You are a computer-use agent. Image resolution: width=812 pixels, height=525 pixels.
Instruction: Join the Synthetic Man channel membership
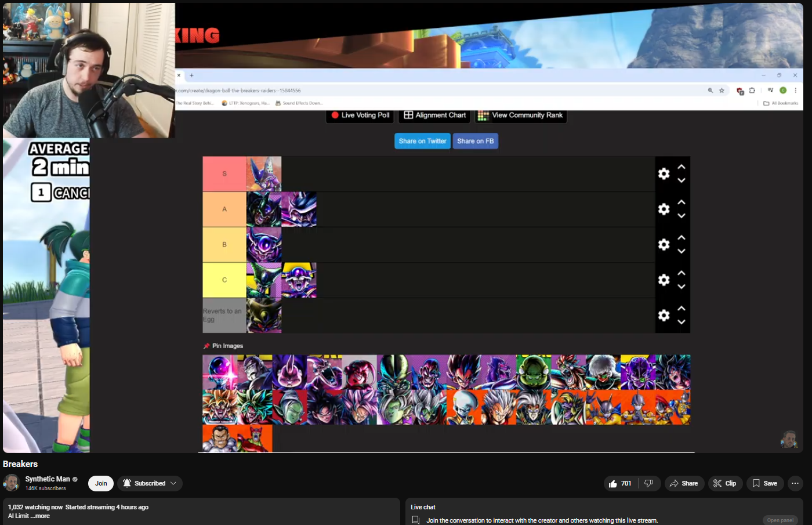pos(101,483)
